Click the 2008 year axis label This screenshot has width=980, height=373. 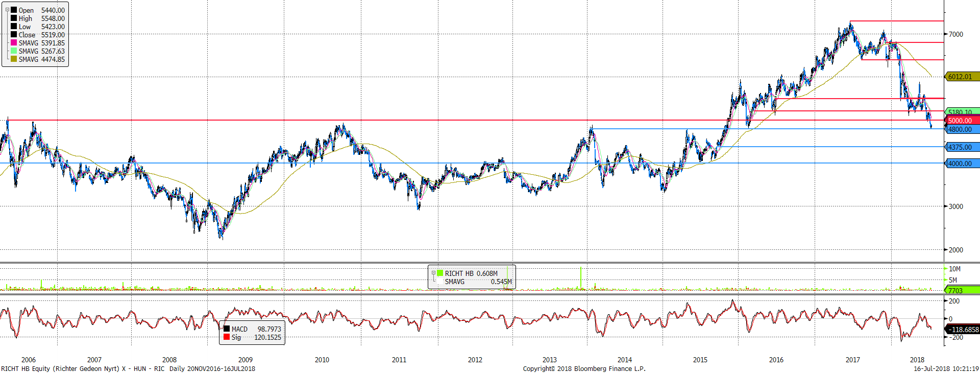click(169, 360)
